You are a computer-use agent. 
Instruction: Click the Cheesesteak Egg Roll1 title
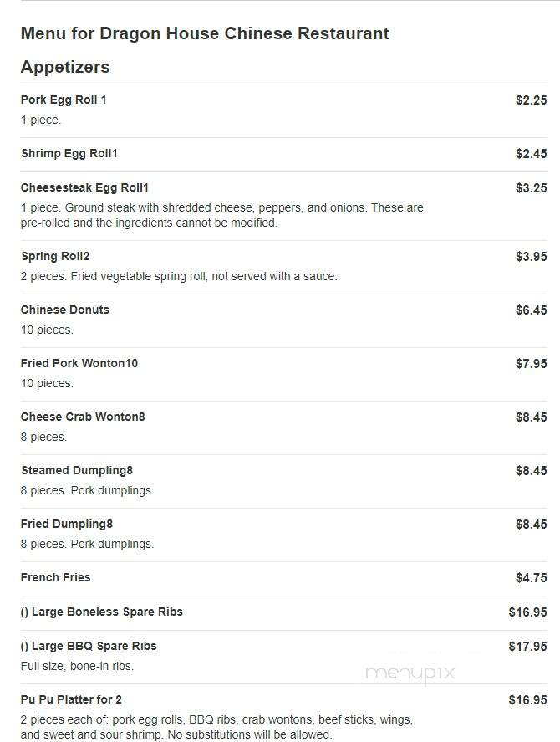(x=84, y=188)
